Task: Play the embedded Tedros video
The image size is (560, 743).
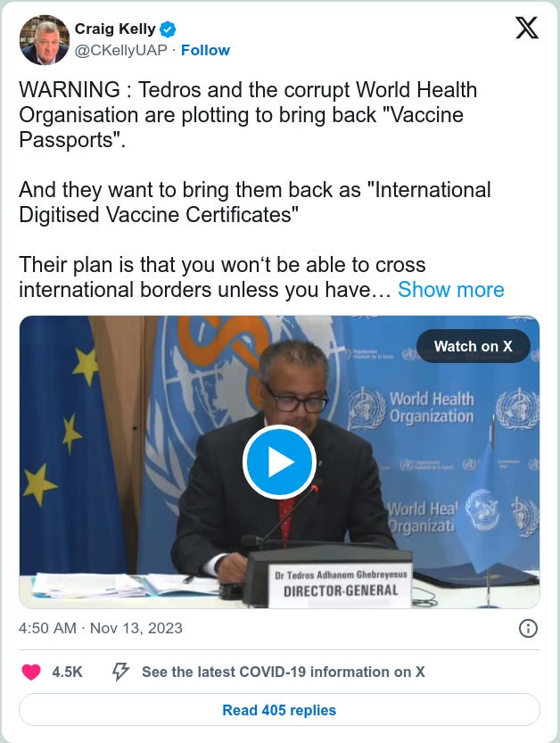Action: tap(279, 461)
